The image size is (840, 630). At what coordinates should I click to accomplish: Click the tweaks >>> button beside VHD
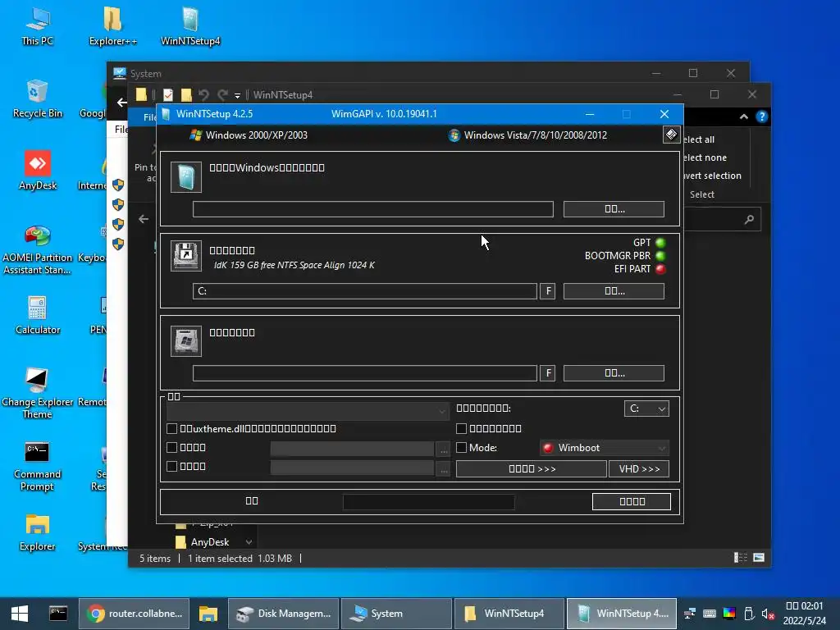(532, 468)
